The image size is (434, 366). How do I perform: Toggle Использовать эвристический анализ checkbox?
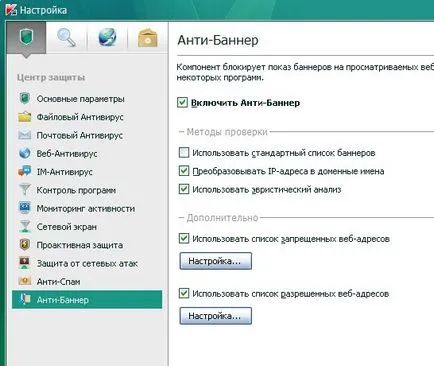coord(184,189)
